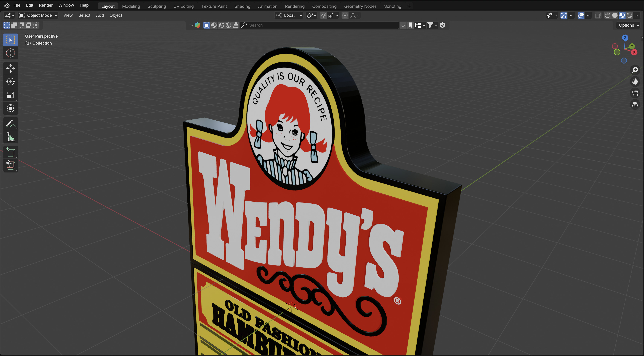Image resolution: width=644 pixels, height=356 pixels.
Task: Open Options dropdown
Action: pyautogui.click(x=629, y=25)
